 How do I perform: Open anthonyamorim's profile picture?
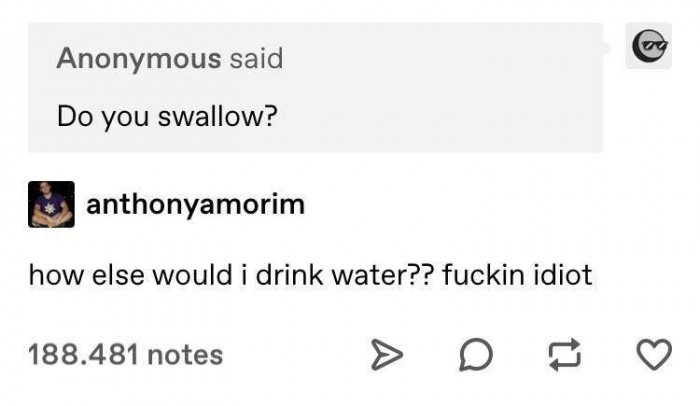point(51,205)
